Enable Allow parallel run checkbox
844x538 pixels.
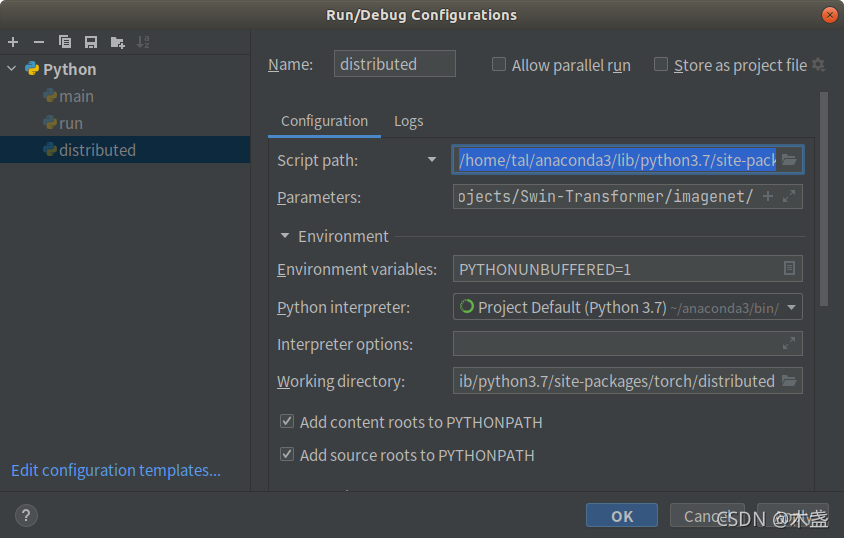499,65
